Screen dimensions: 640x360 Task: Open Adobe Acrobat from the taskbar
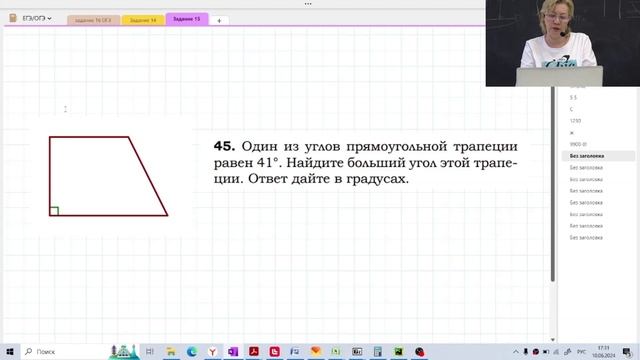click(x=254, y=351)
